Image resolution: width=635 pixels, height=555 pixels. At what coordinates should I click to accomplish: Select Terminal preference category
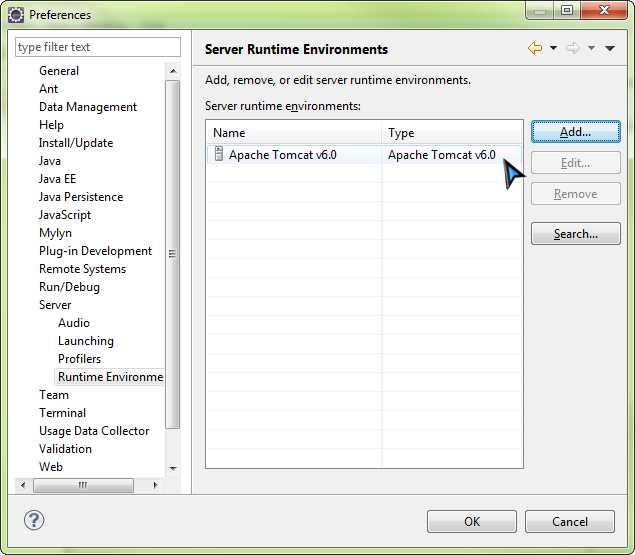coord(62,413)
